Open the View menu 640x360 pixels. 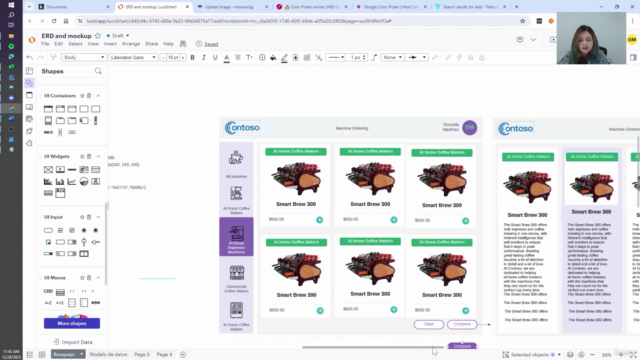point(93,44)
